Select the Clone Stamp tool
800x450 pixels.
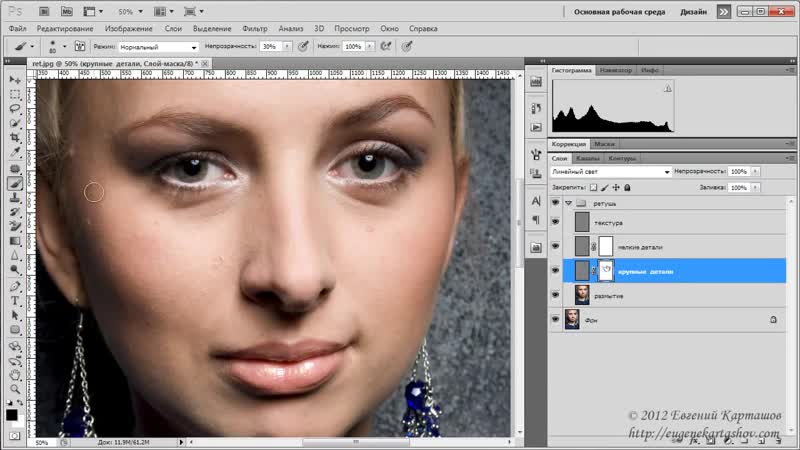coord(15,197)
